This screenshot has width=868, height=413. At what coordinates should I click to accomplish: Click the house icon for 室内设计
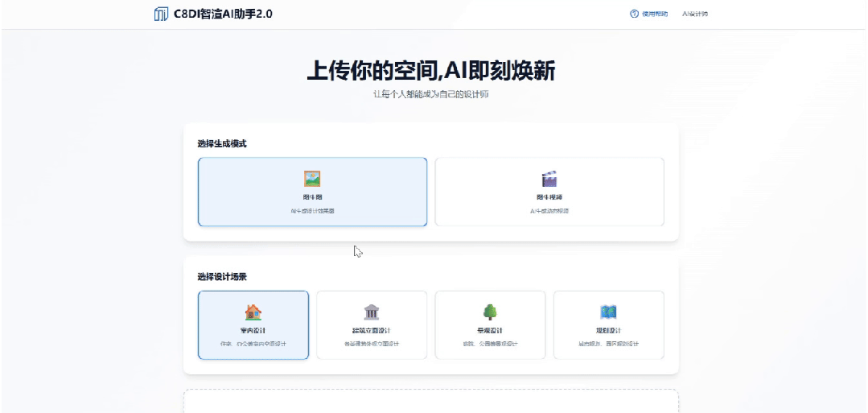click(x=253, y=312)
